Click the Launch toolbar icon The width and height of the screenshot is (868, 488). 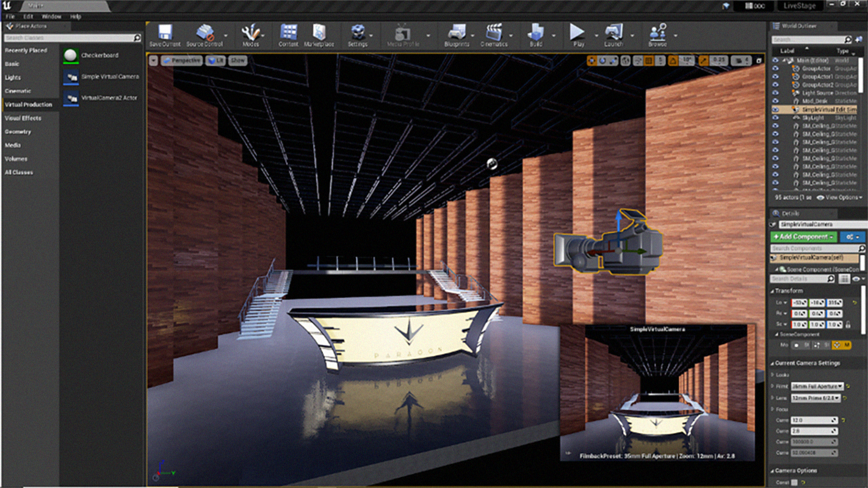[x=613, y=32]
